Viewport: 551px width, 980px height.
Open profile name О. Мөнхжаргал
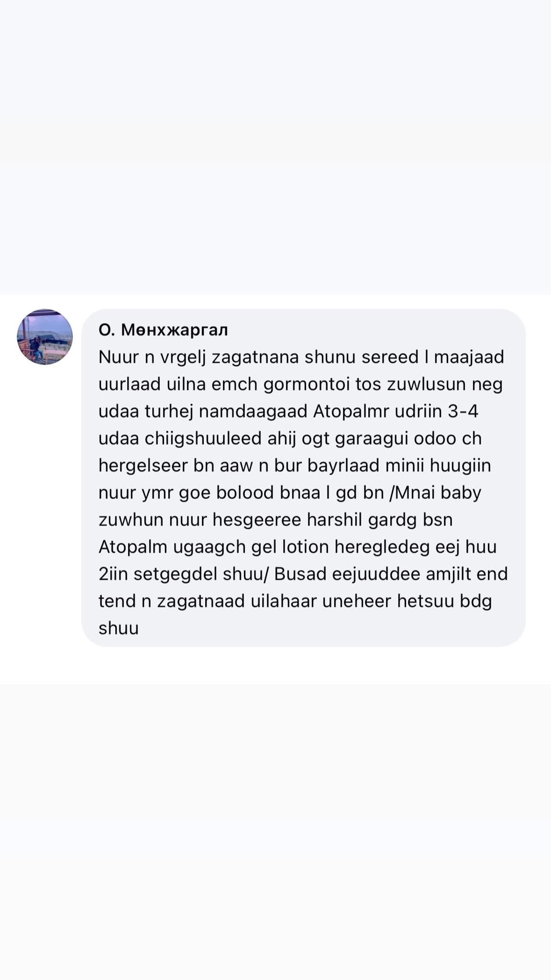[x=163, y=330]
